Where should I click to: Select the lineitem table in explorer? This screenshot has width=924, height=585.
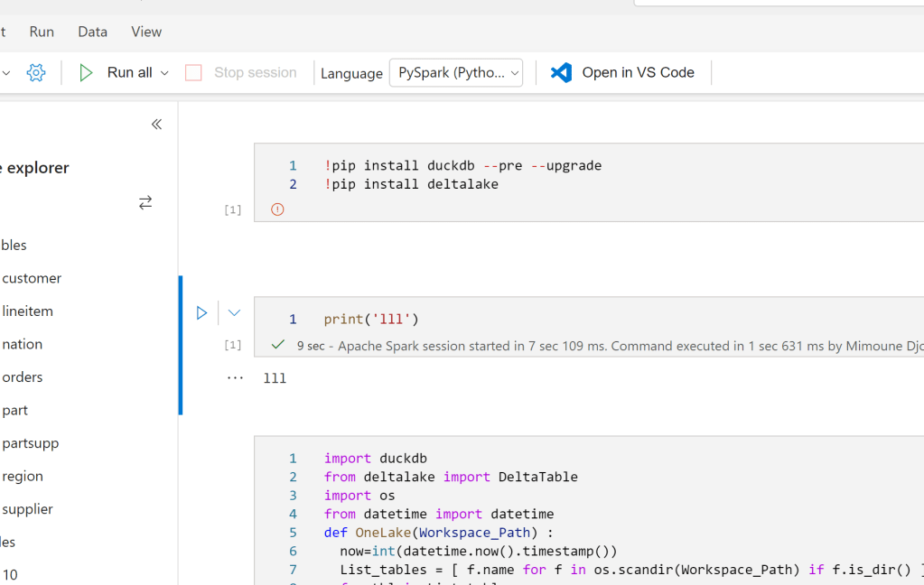click(27, 311)
